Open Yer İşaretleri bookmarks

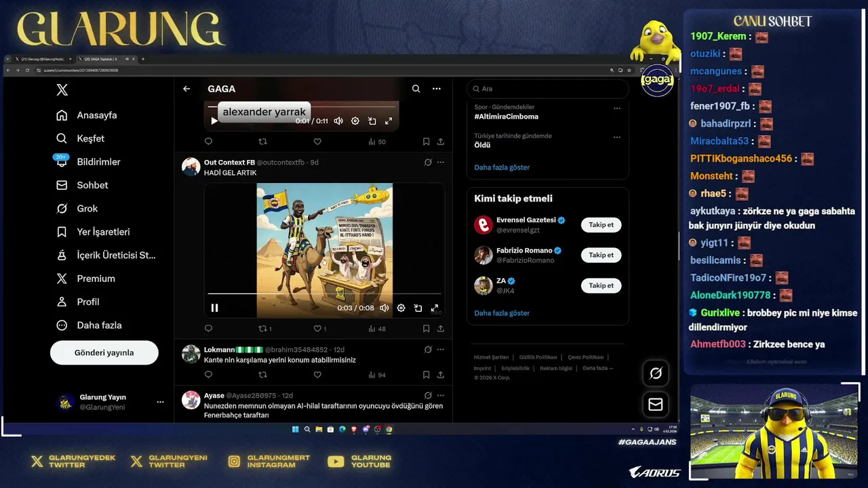click(93, 232)
